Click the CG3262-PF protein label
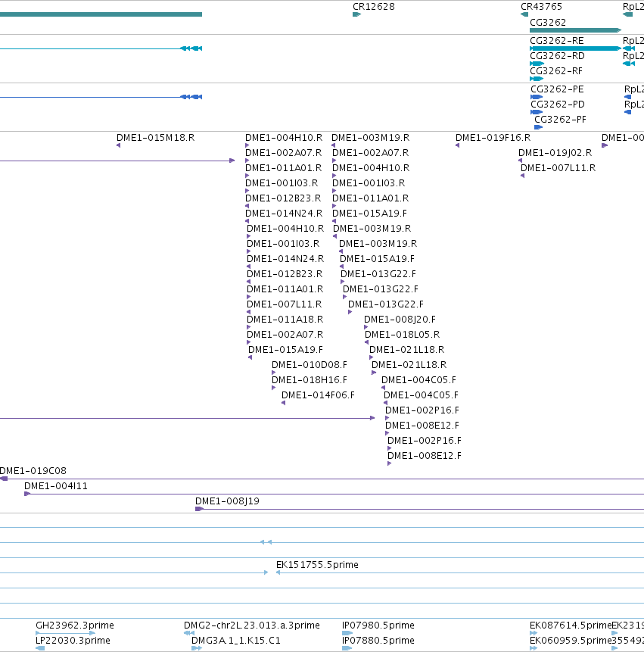Image resolution: width=644 pixels, height=652 pixels. point(560,120)
